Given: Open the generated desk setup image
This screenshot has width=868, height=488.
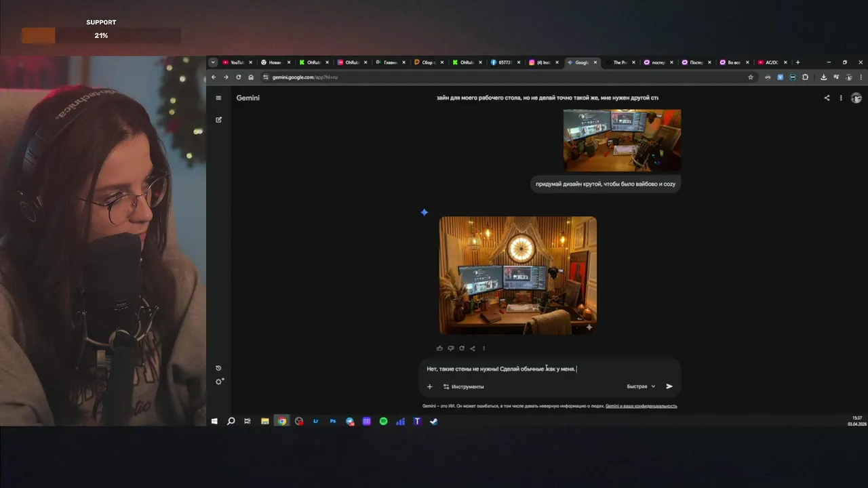Looking at the screenshot, I should 518,275.
